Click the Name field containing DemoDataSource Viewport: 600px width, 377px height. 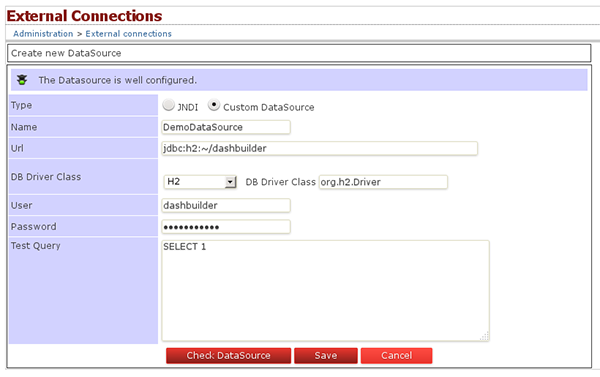tap(226, 127)
